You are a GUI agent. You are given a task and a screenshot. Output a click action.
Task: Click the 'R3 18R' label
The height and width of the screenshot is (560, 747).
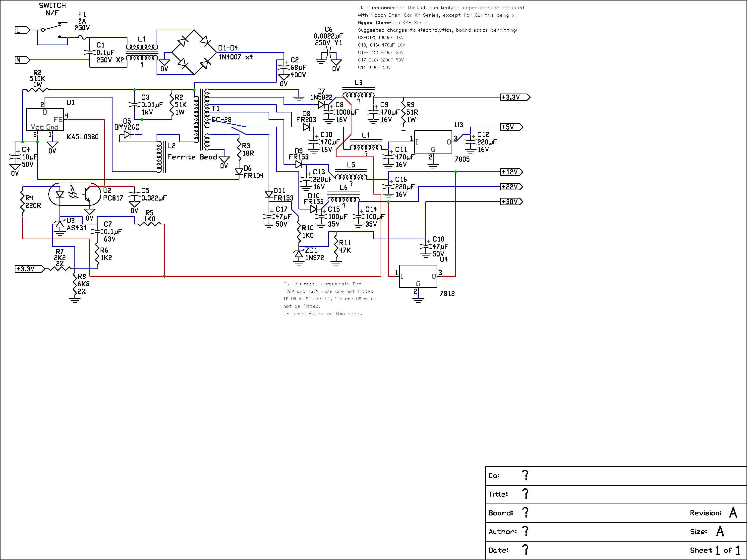[x=247, y=149]
